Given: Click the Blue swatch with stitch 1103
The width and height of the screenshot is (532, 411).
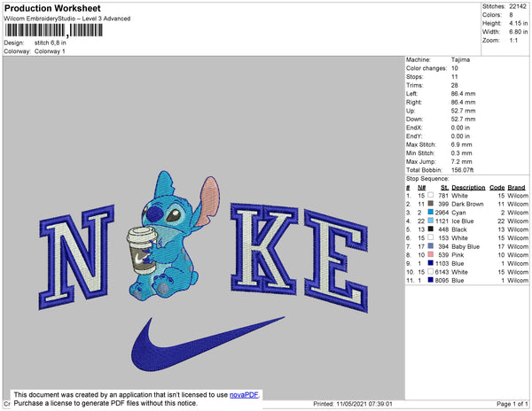Looking at the screenshot, I should (431, 263).
